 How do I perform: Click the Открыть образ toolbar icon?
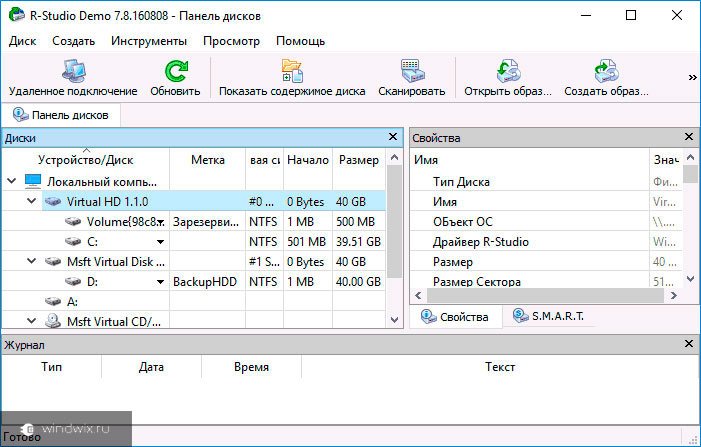[x=508, y=71]
